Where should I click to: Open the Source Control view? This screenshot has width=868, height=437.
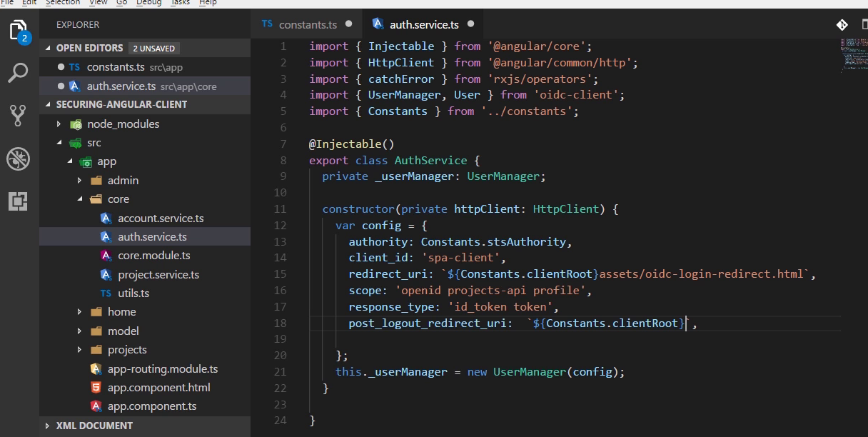pos(18,115)
